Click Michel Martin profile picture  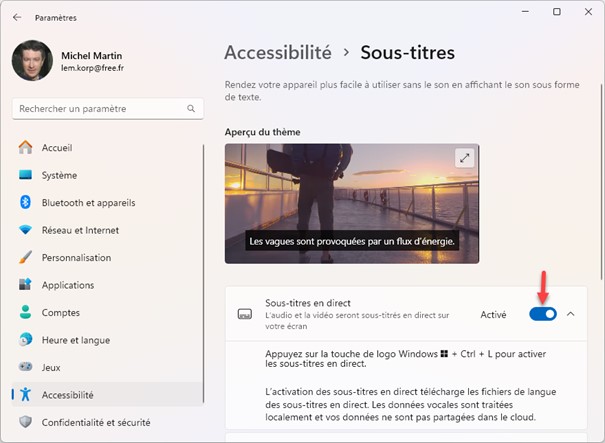pos(32,61)
